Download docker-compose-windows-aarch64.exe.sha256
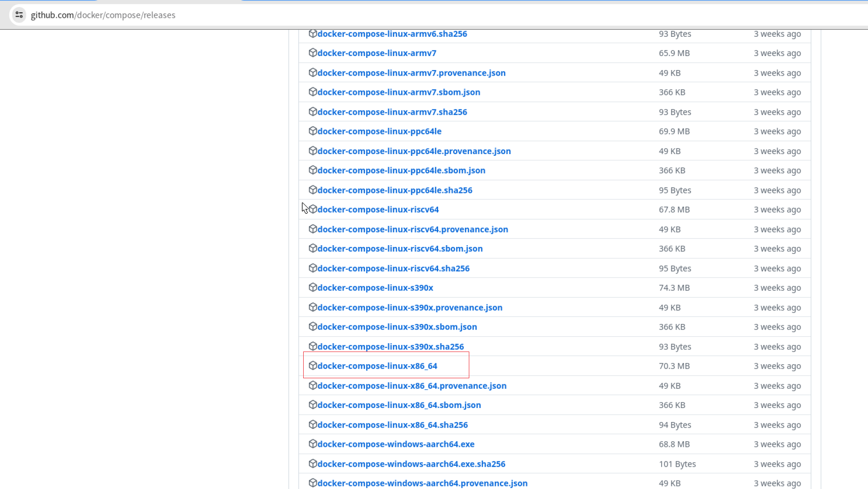 [x=411, y=464]
